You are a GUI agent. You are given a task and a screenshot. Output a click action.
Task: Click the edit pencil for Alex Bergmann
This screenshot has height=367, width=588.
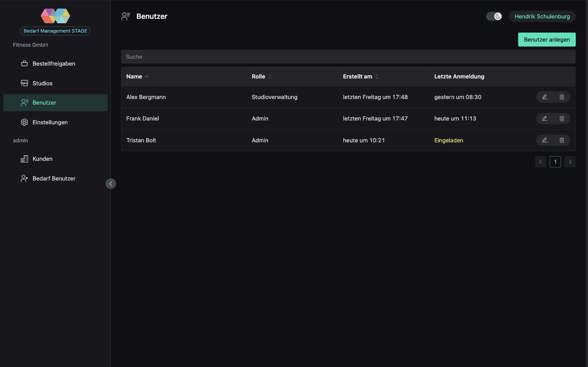tap(545, 97)
